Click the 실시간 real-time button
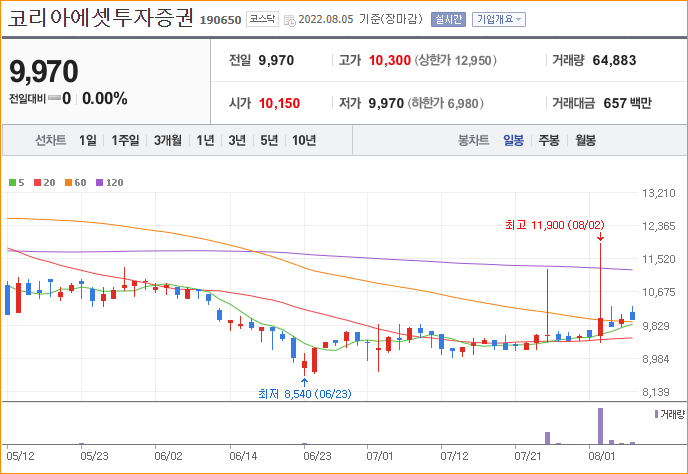The image size is (688, 474). point(448,19)
